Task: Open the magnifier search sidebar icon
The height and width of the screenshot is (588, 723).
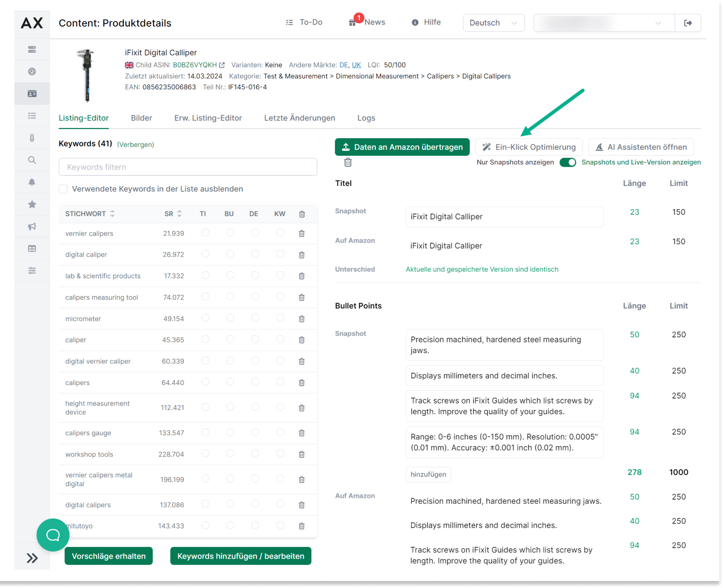Action: 32,160
